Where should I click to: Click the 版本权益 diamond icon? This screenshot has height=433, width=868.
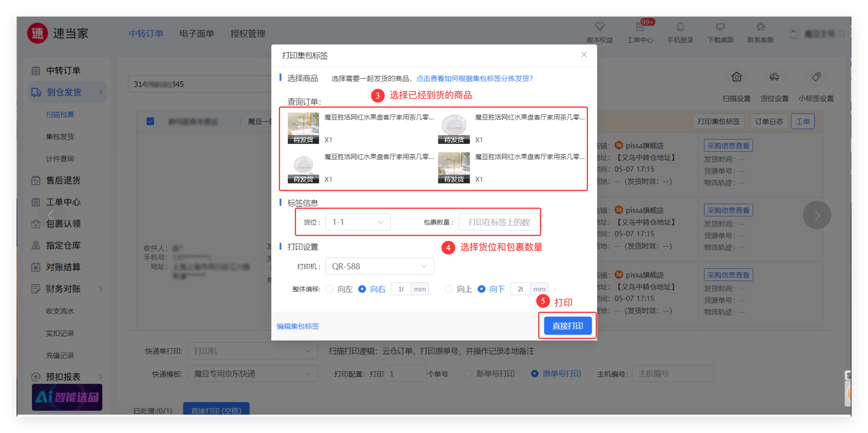point(599,27)
